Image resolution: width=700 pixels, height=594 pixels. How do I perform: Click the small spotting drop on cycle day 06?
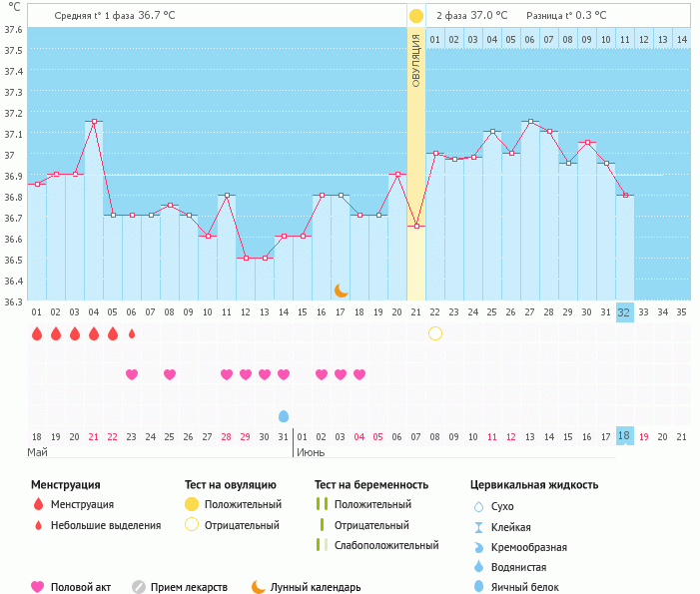(x=132, y=333)
